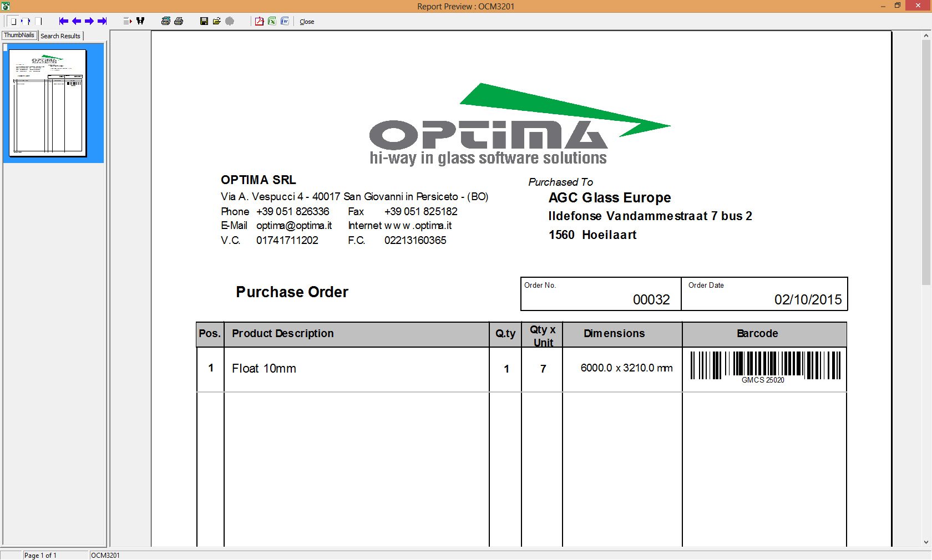Screen dimensions: 932x560
Task: Click the barcode 'GMCS 25020'
Action: [x=765, y=367]
